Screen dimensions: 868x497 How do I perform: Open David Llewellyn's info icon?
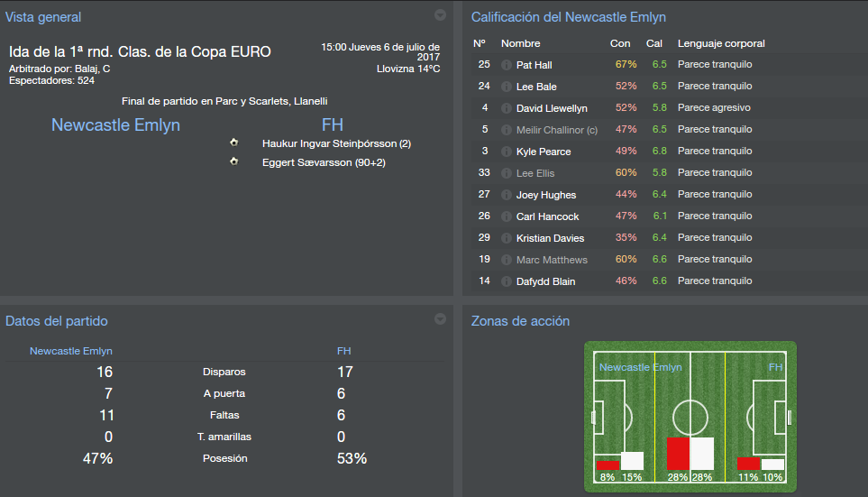tap(506, 108)
